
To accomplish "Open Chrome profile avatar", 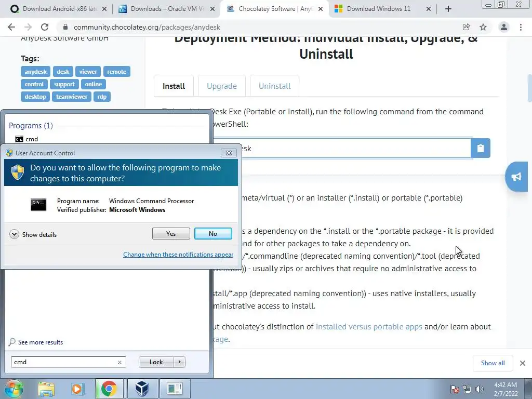I will pyautogui.click(x=504, y=27).
